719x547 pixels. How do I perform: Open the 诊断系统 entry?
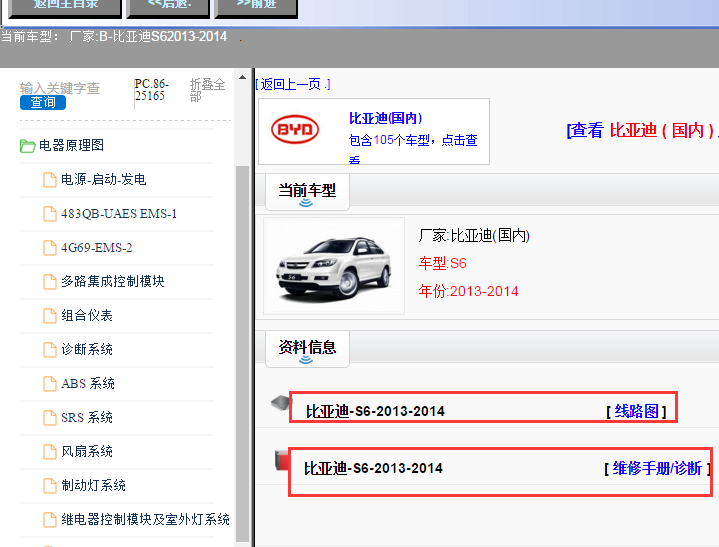pyautogui.click(x=87, y=349)
